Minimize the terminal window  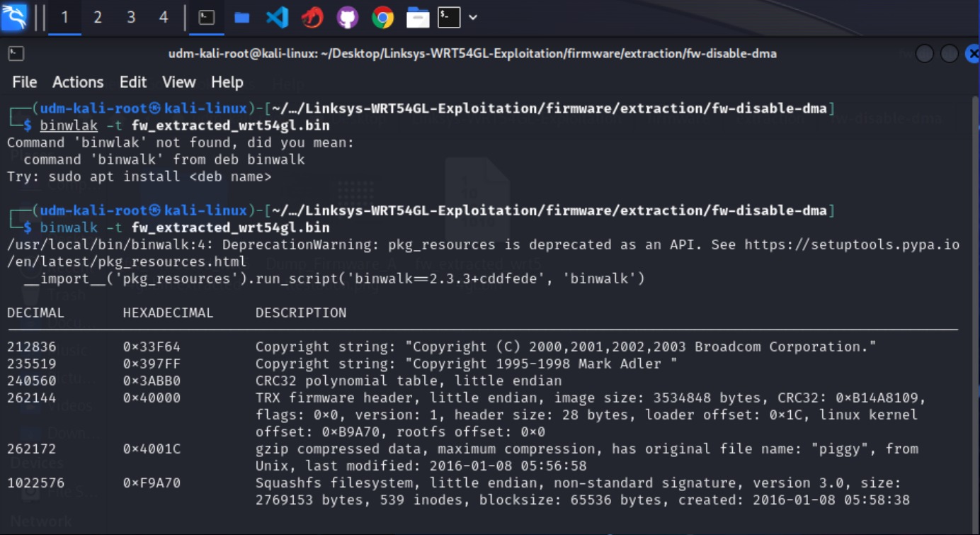925,54
